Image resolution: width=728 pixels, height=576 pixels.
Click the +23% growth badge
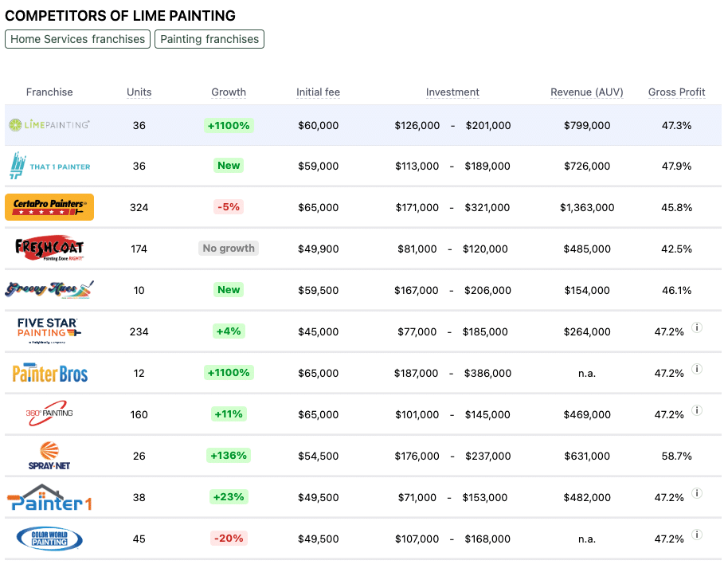(229, 496)
